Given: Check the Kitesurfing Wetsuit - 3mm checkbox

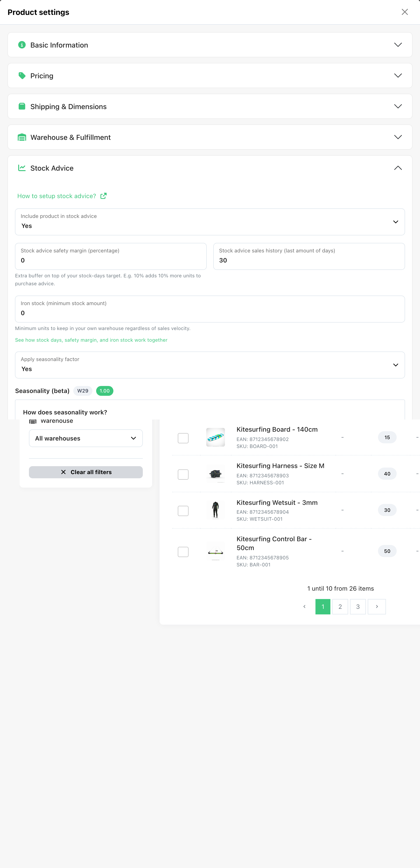Looking at the screenshot, I should click(x=183, y=511).
